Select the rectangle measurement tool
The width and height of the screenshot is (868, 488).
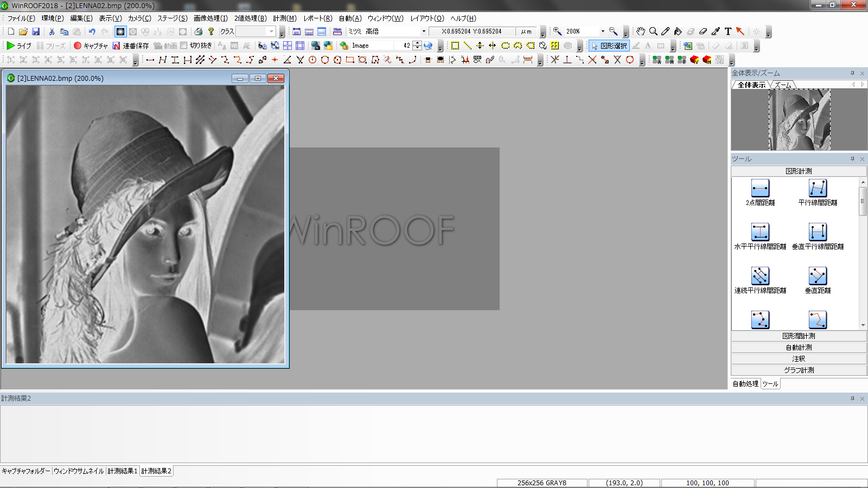point(350,60)
